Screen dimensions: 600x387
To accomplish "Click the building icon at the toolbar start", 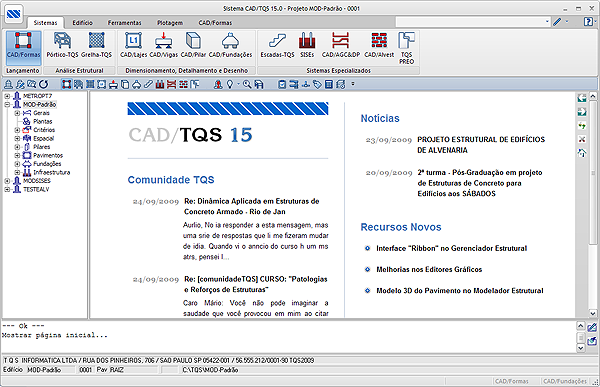I will 8,84.
